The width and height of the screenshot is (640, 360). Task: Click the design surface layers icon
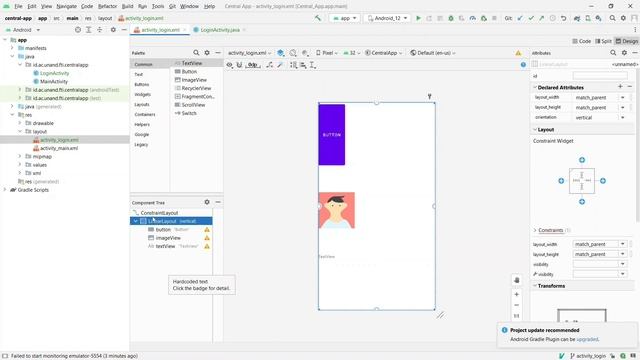click(x=281, y=53)
